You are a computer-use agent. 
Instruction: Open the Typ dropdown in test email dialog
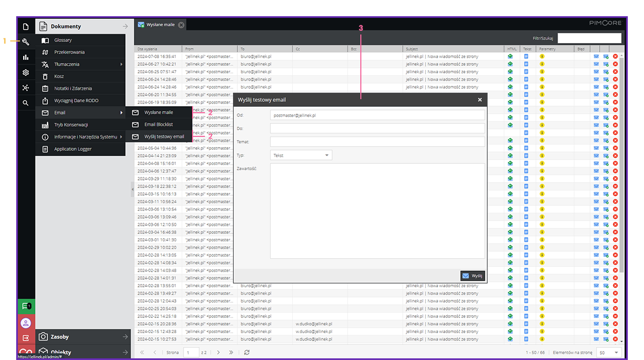301,155
